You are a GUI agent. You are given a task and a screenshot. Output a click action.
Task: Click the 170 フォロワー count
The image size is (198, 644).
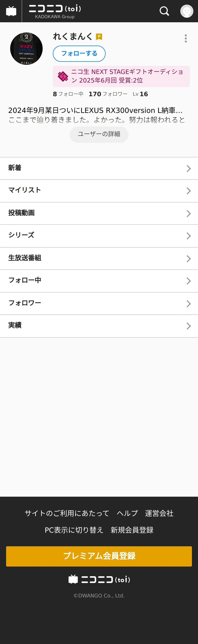pos(108,94)
